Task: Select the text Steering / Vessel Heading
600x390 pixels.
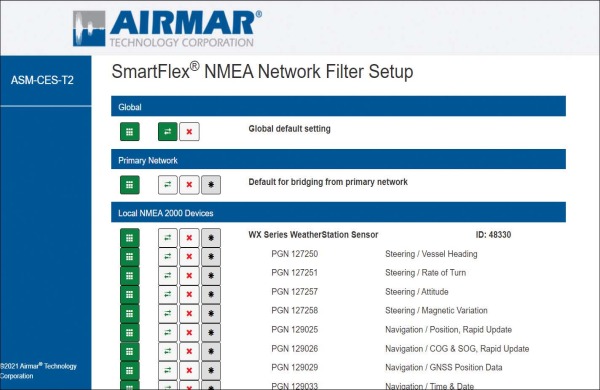Action: tap(431, 254)
